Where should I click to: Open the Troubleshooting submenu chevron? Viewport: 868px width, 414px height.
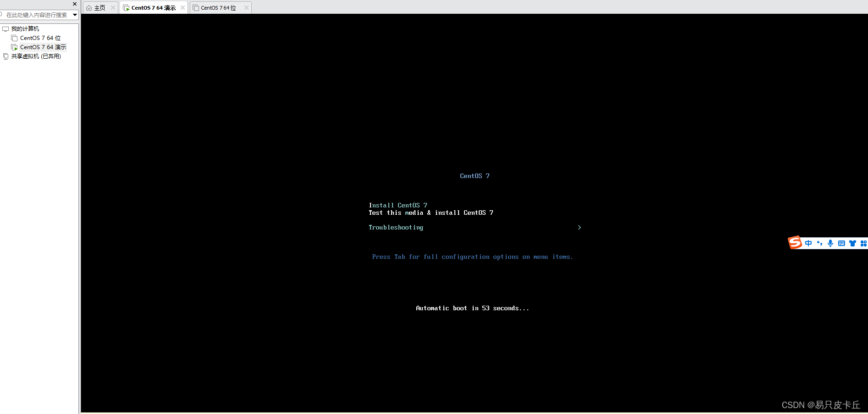click(579, 227)
